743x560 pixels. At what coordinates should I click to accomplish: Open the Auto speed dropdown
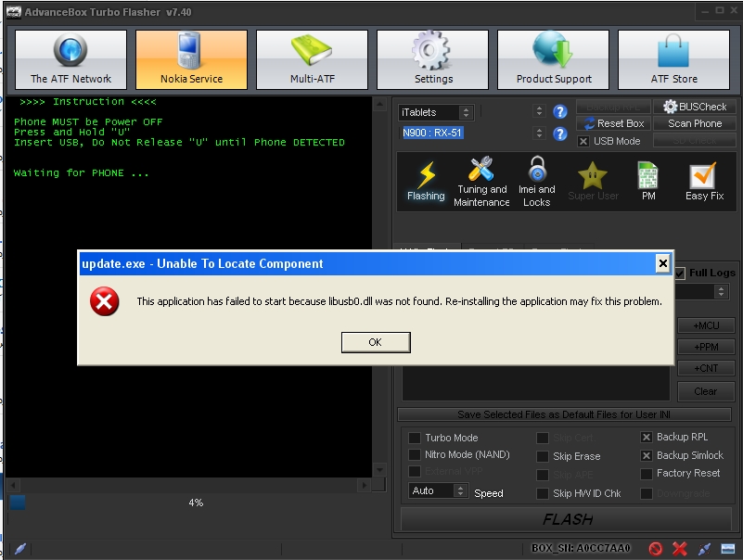pos(439,490)
